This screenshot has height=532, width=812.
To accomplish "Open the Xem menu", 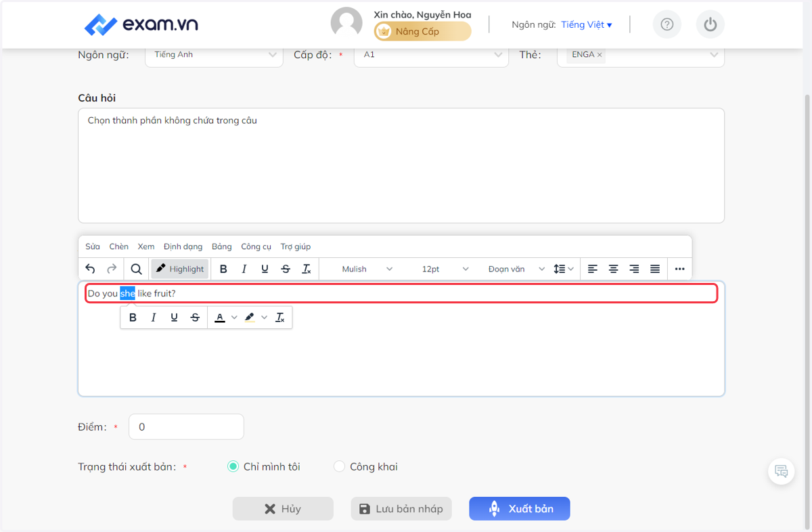I will point(146,246).
